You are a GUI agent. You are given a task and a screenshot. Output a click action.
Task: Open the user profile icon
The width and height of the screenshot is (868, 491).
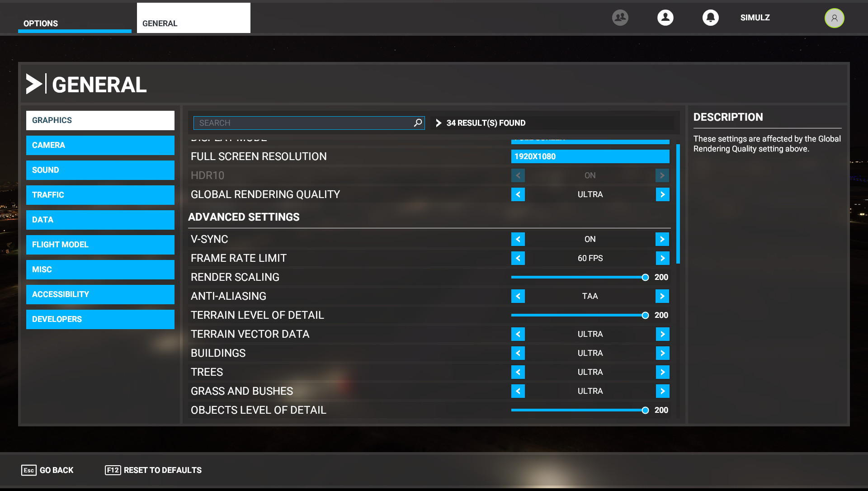[x=665, y=18]
